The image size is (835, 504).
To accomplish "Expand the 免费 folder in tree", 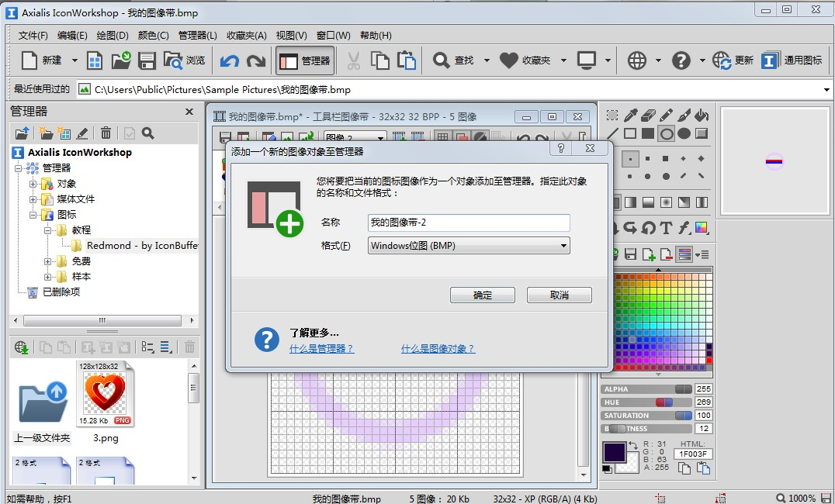I will [47, 261].
